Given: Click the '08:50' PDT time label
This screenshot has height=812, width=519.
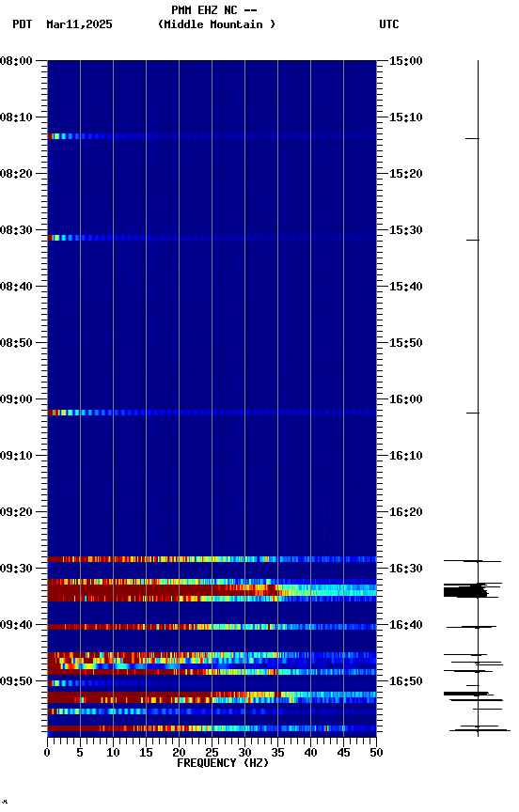Looking at the screenshot, I should coord(16,343).
